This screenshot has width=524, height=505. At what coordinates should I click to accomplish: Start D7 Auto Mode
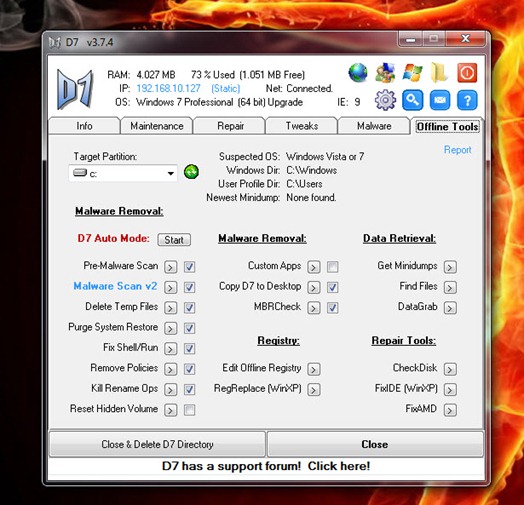point(174,240)
